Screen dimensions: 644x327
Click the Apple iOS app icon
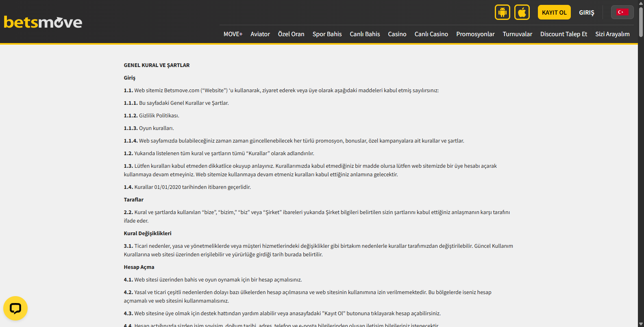(x=522, y=12)
